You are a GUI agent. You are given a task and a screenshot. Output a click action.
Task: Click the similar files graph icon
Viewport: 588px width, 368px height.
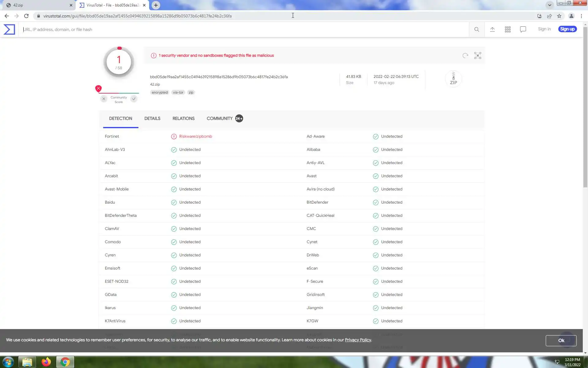pyautogui.click(x=477, y=56)
